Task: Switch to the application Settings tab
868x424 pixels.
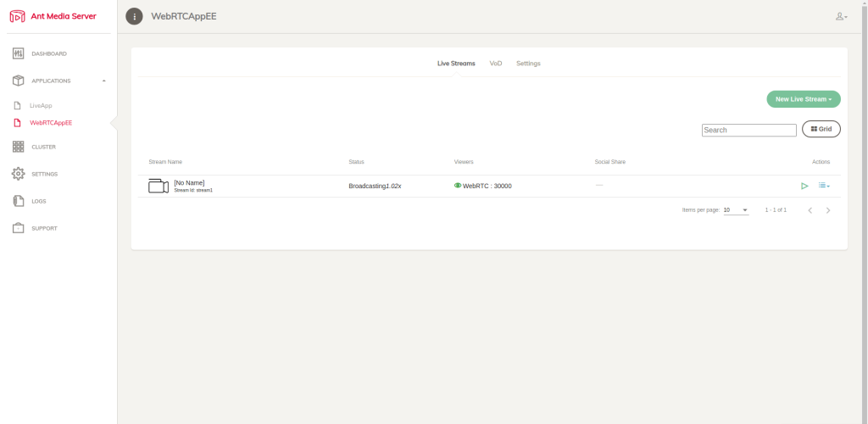Action: pyautogui.click(x=529, y=64)
